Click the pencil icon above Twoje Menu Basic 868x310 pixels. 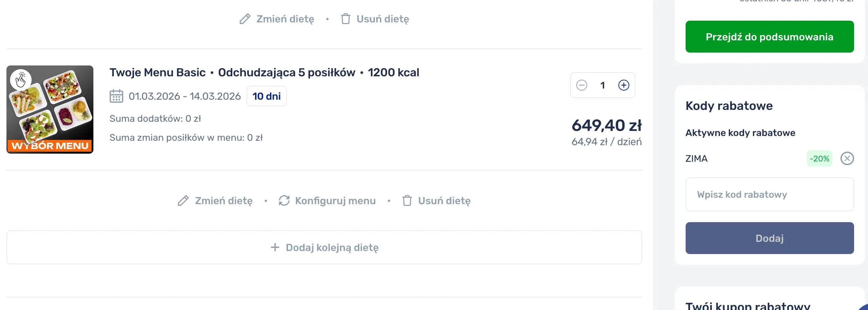tap(244, 19)
